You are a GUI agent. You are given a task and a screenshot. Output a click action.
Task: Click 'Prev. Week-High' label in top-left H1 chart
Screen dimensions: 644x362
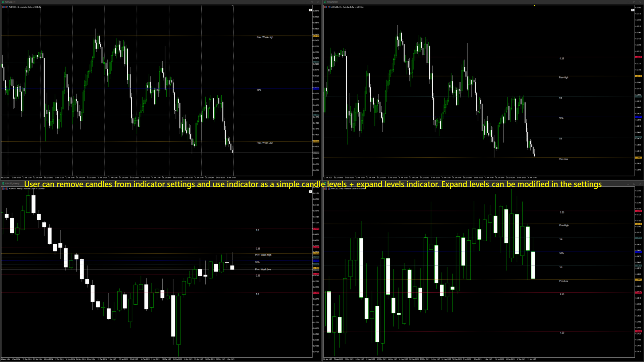265,37
